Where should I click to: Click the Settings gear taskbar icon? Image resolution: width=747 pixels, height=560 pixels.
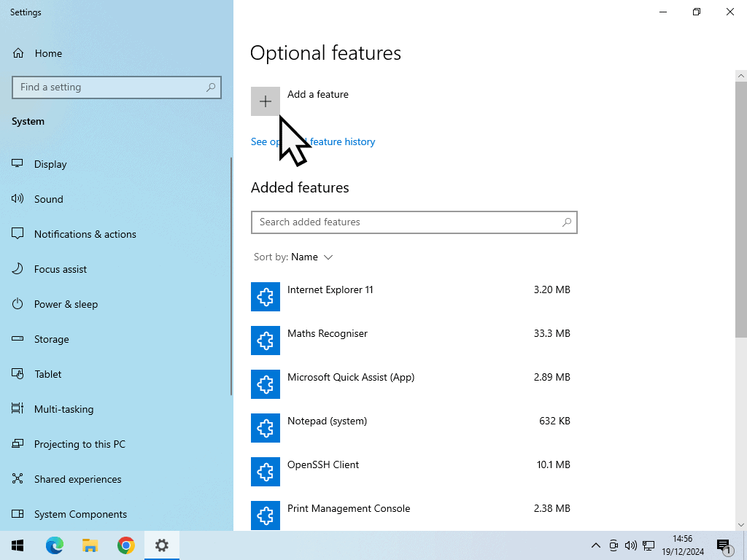click(x=161, y=545)
